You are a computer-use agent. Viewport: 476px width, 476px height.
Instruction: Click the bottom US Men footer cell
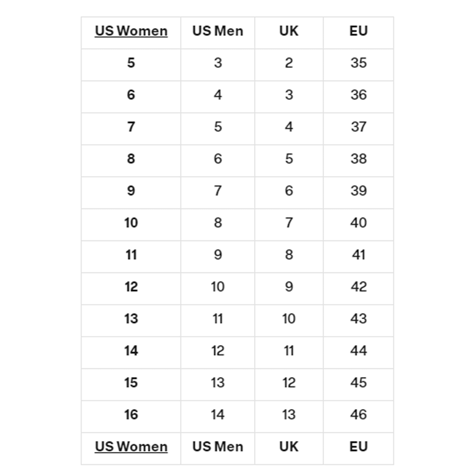pos(218,447)
